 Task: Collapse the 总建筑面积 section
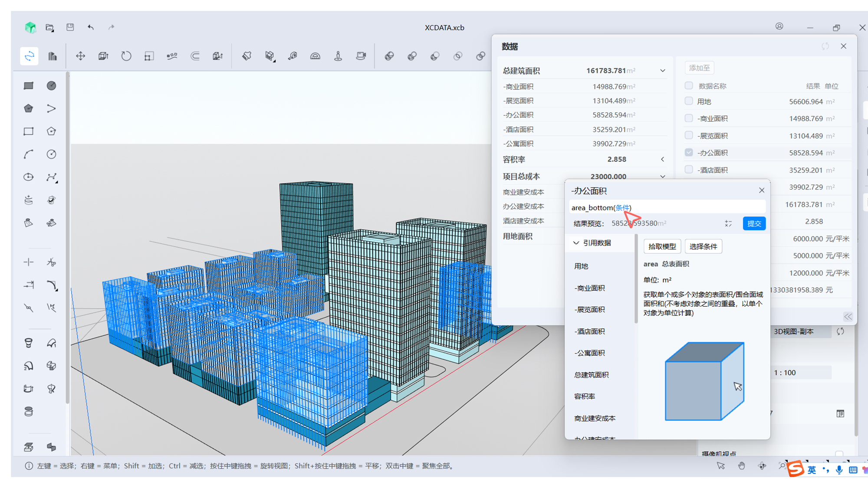coord(663,71)
